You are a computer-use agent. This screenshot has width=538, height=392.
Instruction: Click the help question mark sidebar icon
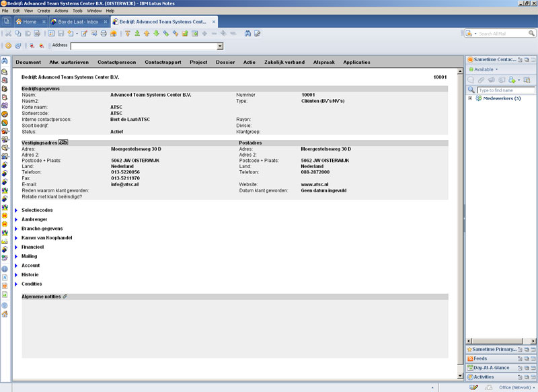[5, 305]
